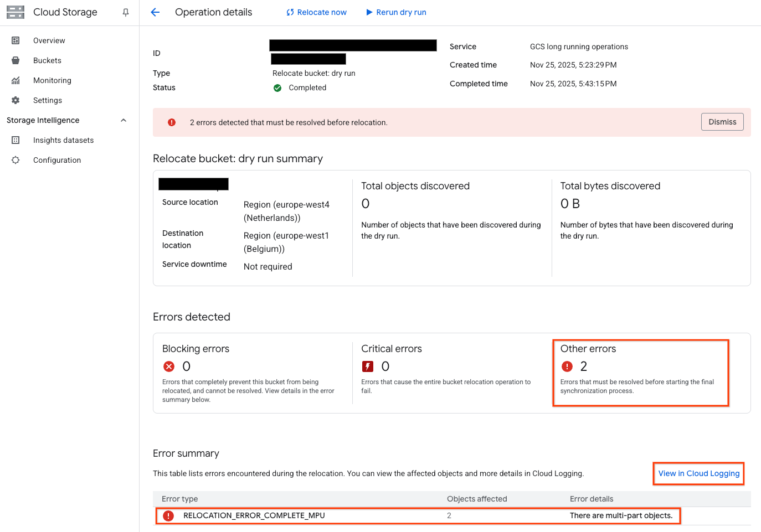Click the Other errors warning icon
This screenshot has height=532, width=761.
click(x=567, y=366)
